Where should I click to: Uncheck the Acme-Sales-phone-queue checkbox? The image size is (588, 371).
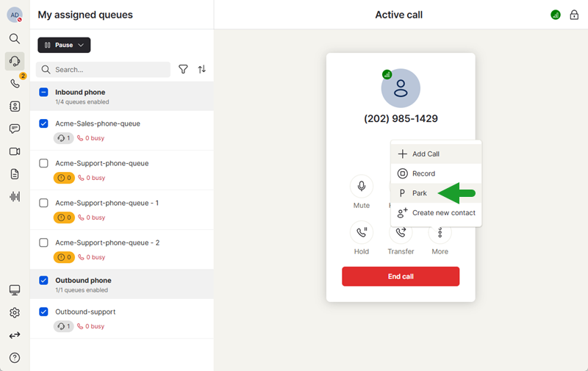[x=43, y=123]
